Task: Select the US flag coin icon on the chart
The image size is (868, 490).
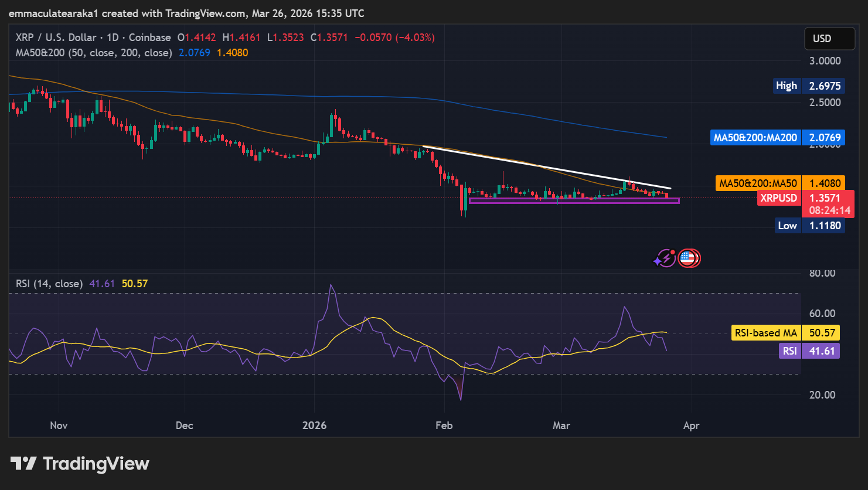Action: 689,258
